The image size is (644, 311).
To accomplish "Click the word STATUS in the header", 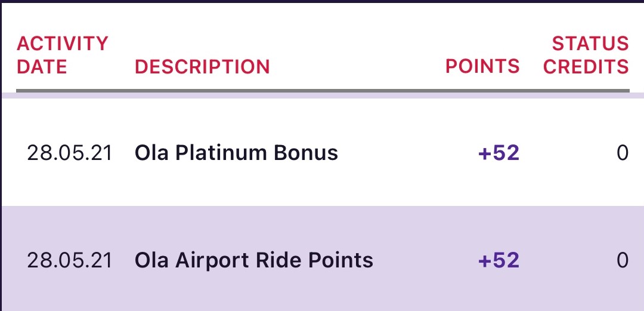I will [x=590, y=44].
